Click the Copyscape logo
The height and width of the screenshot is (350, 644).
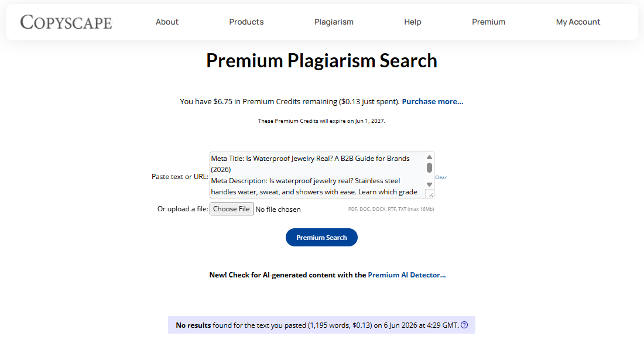pyautogui.click(x=66, y=22)
